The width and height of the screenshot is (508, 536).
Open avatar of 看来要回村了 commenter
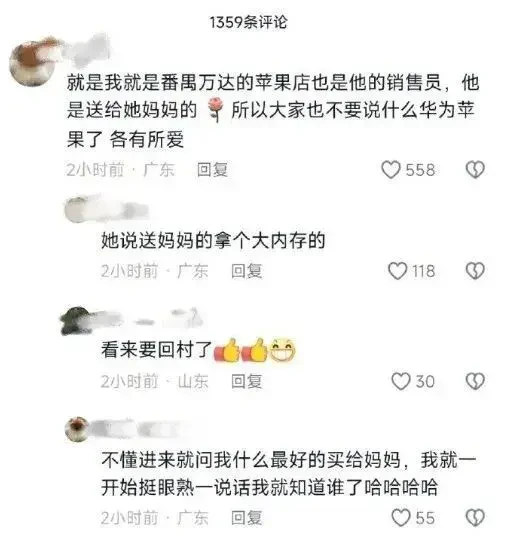(x=77, y=321)
